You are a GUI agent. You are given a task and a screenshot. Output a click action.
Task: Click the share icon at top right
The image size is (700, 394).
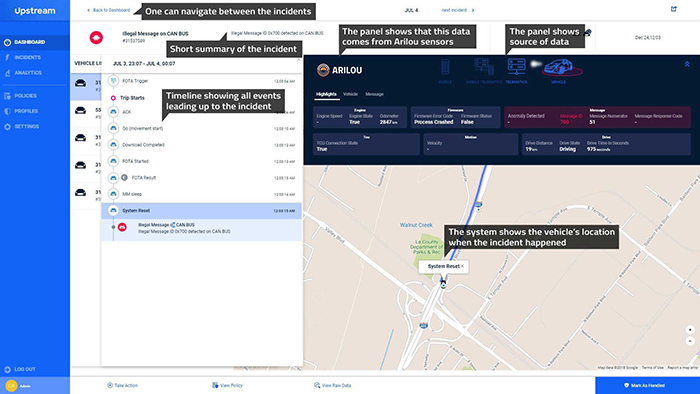click(674, 9)
